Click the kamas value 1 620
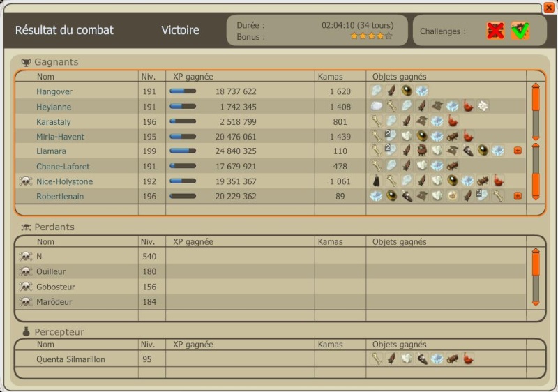 point(340,91)
